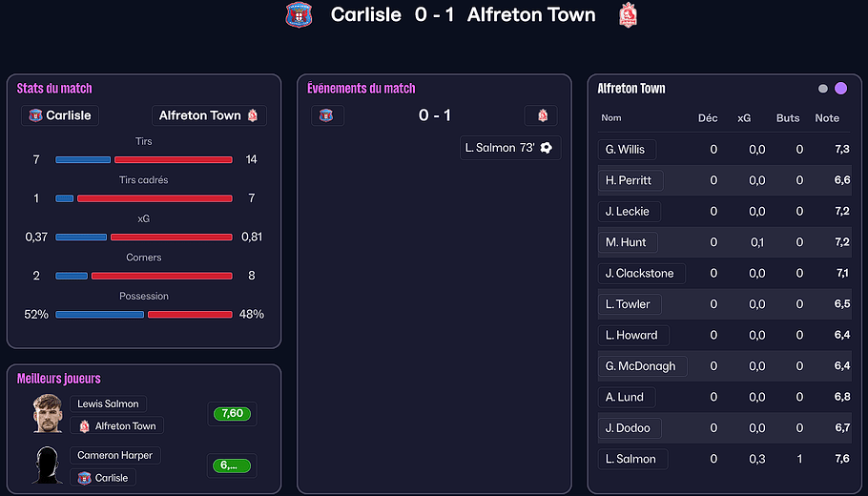
Task: Sort table by Note column header
Action: pos(827,118)
